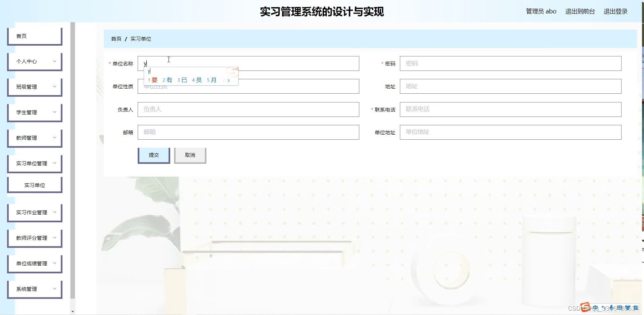Image resolution: width=644 pixels, height=315 pixels.
Task: Focus the 密码 input field
Action: [x=510, y=63]
